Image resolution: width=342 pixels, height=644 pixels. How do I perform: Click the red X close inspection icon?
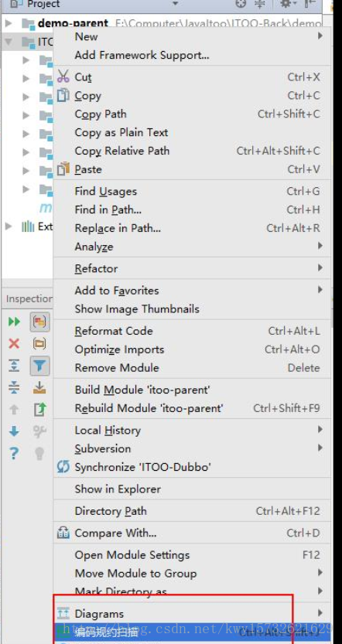[x=14, y=343]
